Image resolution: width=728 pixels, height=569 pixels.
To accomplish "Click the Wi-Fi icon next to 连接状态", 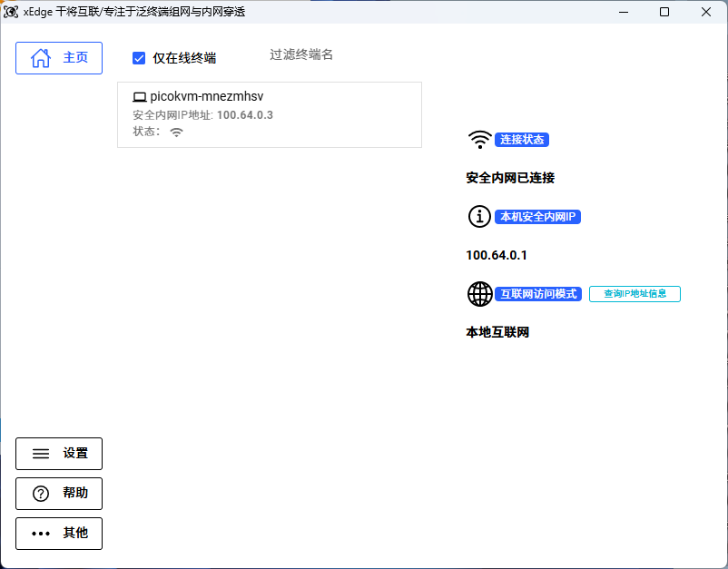I will [479, 140].
